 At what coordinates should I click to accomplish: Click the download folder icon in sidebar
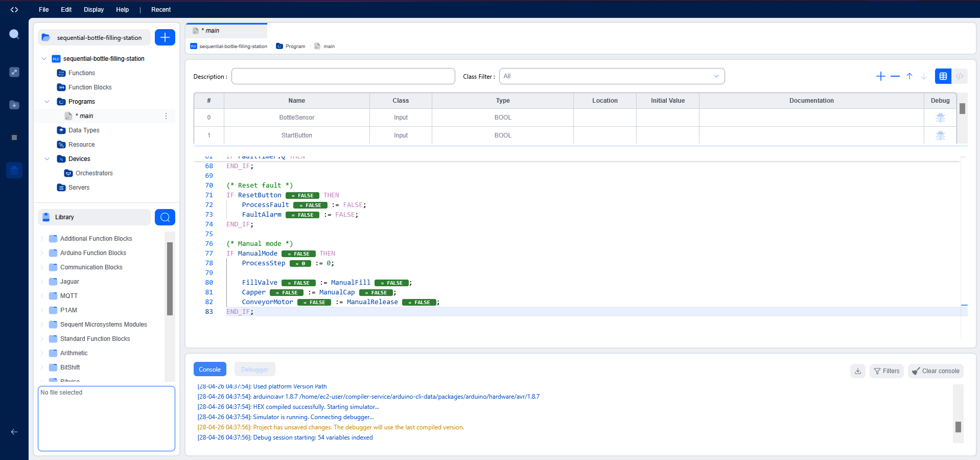click(14, 105)
